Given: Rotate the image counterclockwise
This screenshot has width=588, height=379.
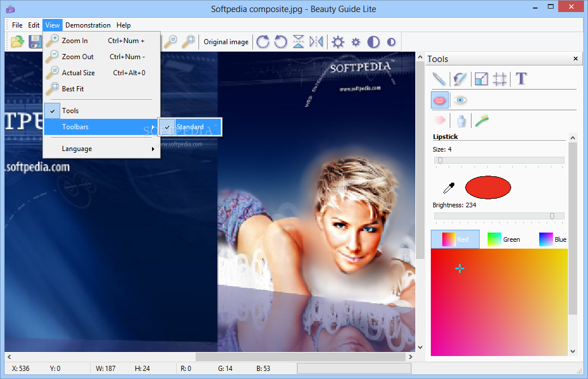Looking at the screenshot, I should tap(281, 42).
